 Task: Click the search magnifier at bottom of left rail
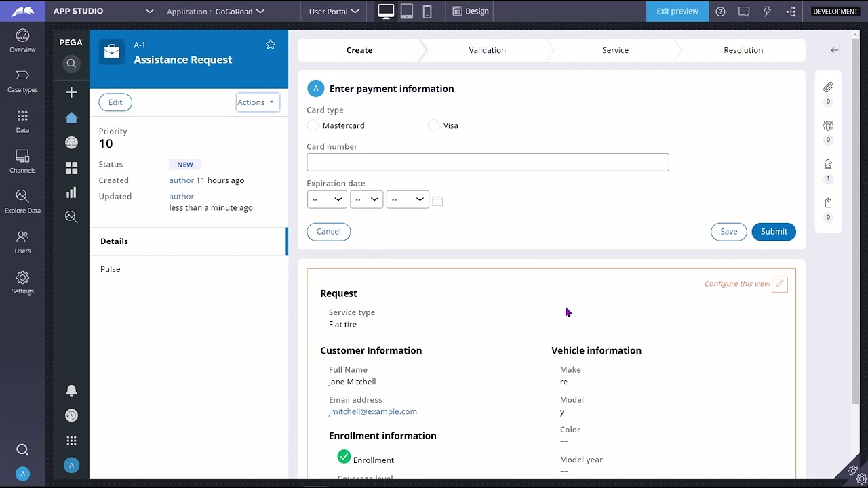(x=22, y=449)
